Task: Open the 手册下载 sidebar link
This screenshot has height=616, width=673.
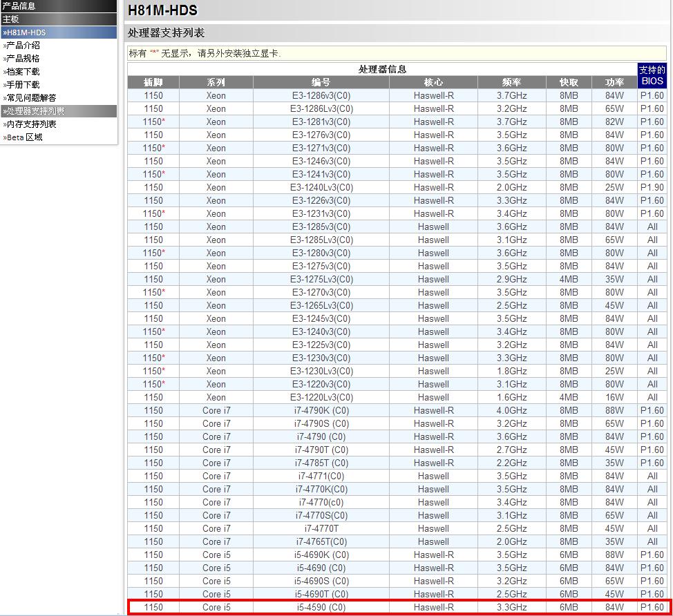Action: point(23,85)
